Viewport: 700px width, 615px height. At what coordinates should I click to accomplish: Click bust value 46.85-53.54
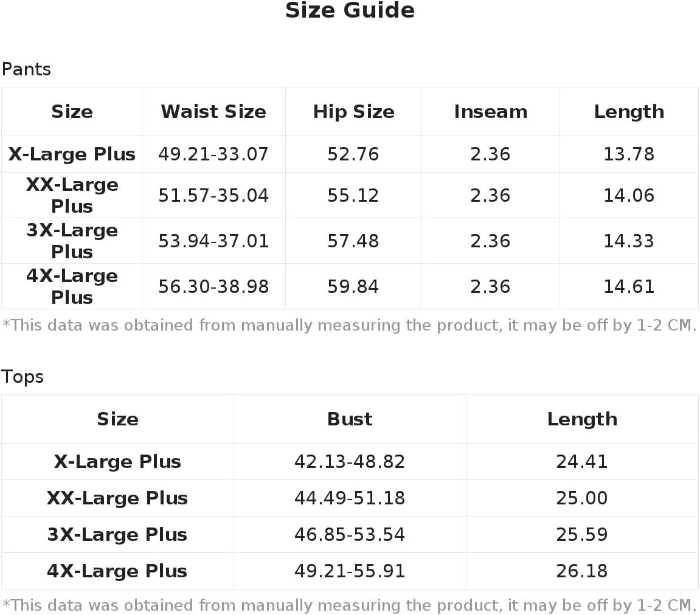[x=350, y=534]
